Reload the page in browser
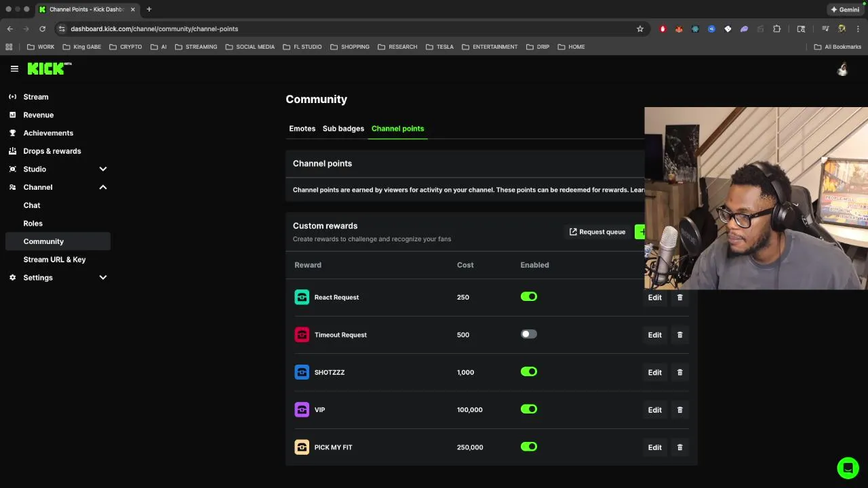Viewport: 868px width, 488px height. [42, 29]
